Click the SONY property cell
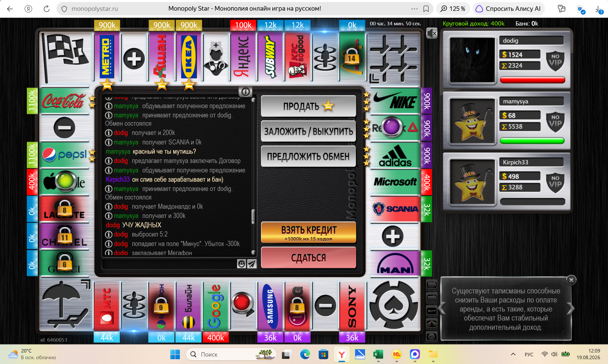 352,306
